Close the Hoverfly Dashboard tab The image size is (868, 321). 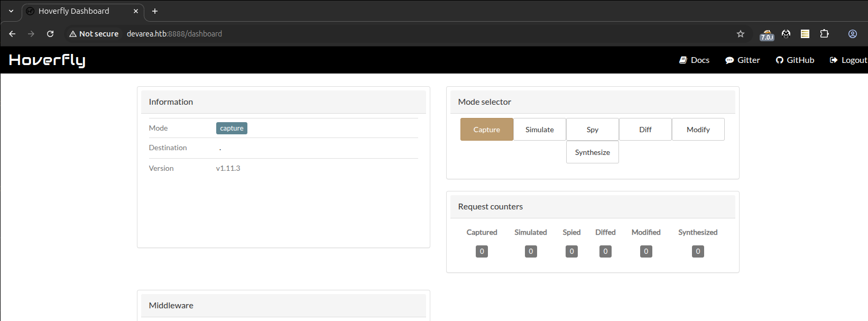pyautogui.click(x=136, y=11)
